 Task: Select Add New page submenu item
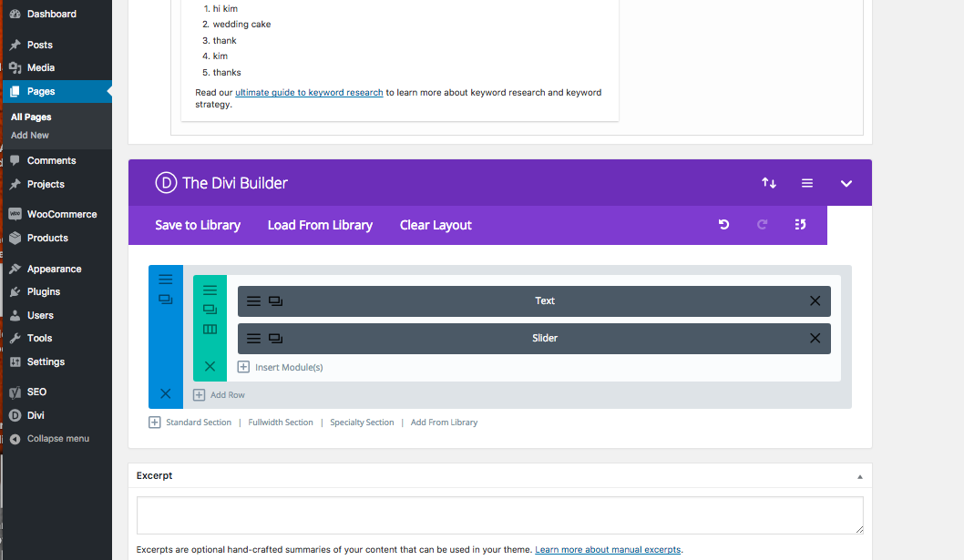(x=29, y=136)
